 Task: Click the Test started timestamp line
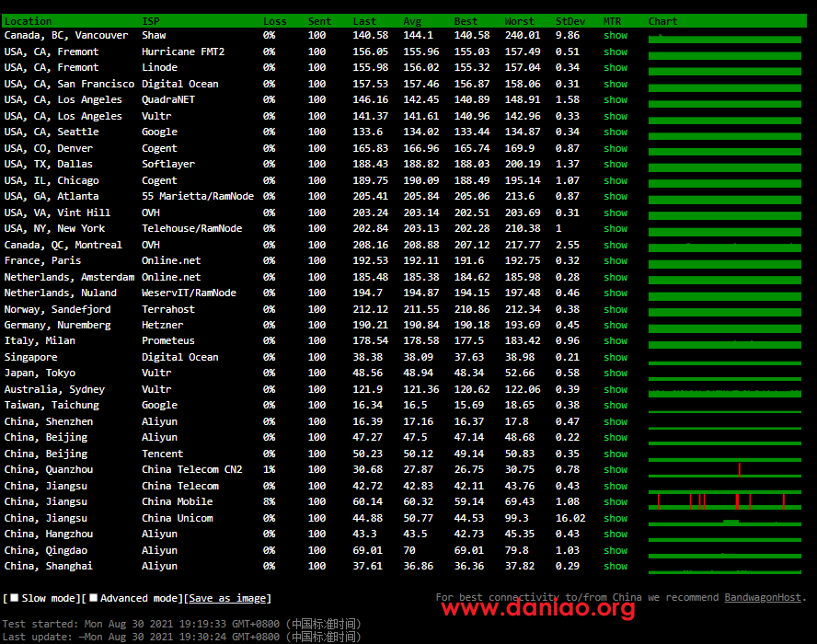pos(181,624)
